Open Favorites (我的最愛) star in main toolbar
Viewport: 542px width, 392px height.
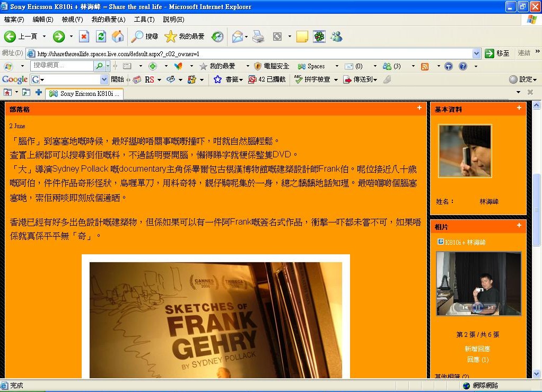tap(184, 36)
